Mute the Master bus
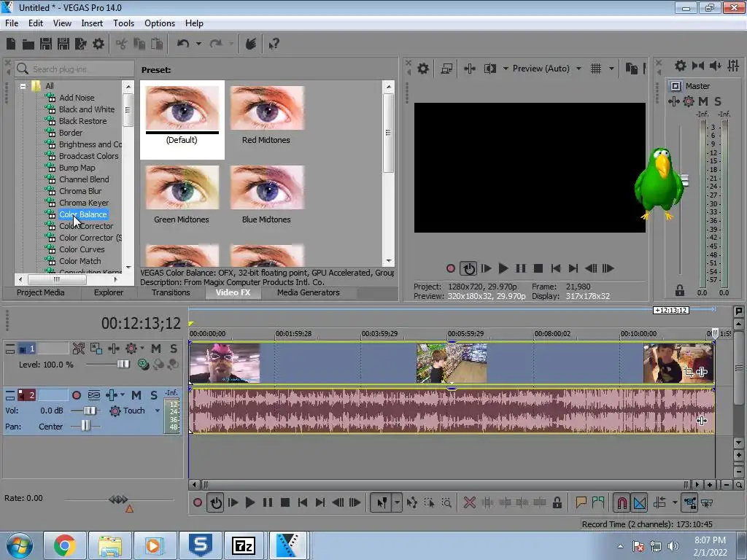 pos(703,101)
